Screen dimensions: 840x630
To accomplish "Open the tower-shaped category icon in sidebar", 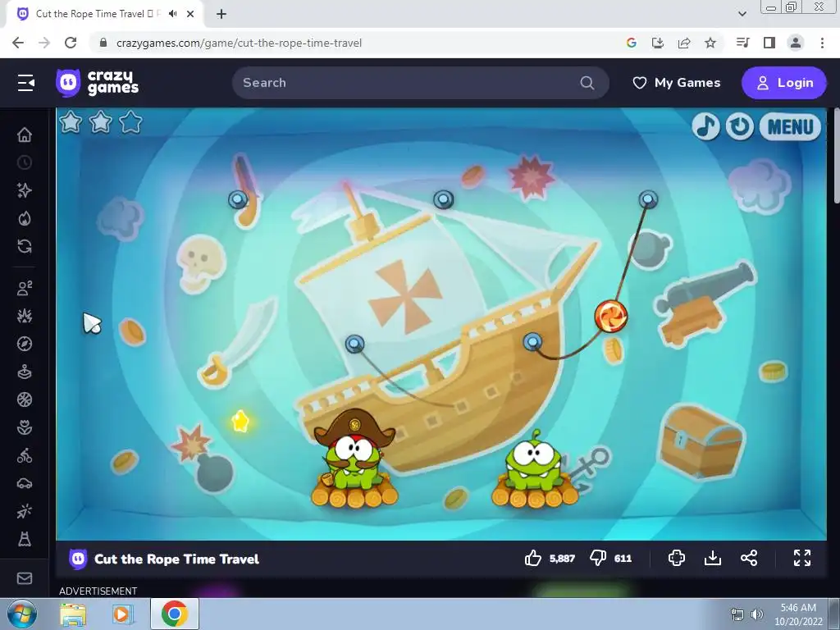I will tap(25, 539).
